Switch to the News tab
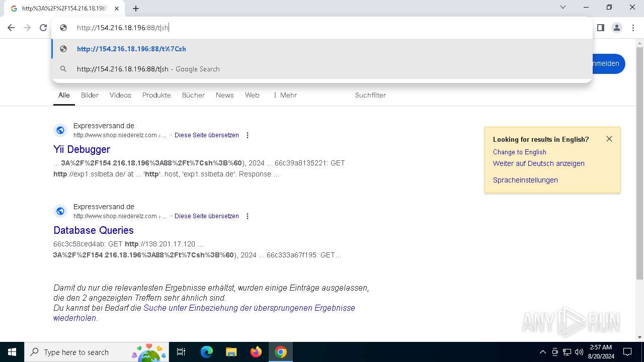This screenshot has width=644, height=362. (x=224, y=95)
